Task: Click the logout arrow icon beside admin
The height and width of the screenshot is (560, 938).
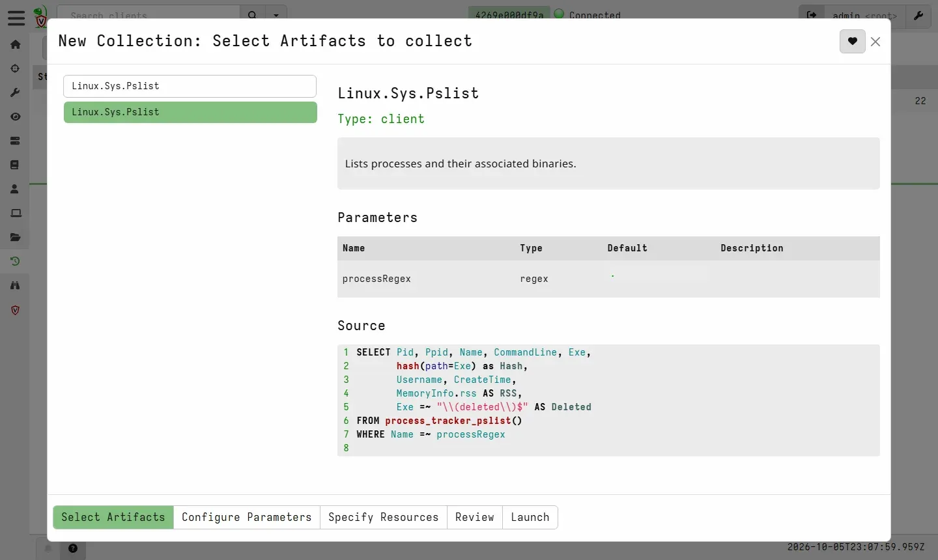Action: pyautogui.click(x=812, y=15)
